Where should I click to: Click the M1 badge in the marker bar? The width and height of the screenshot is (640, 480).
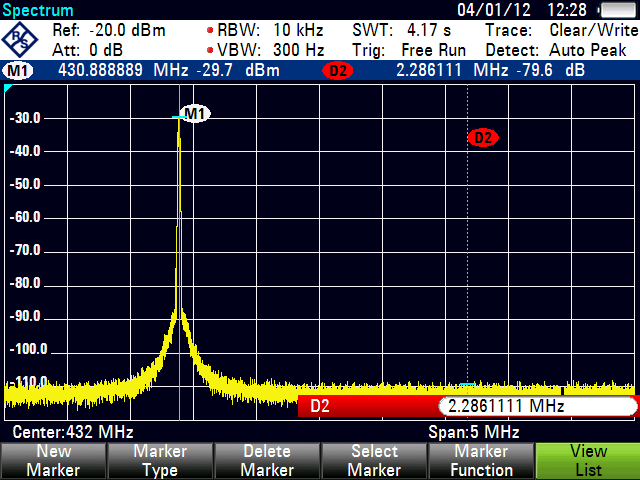click(17, 71)
